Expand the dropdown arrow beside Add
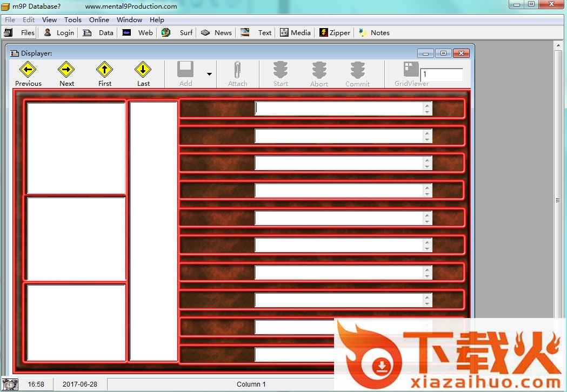This screenshot has width=567, height=392. tap(209, 74)
